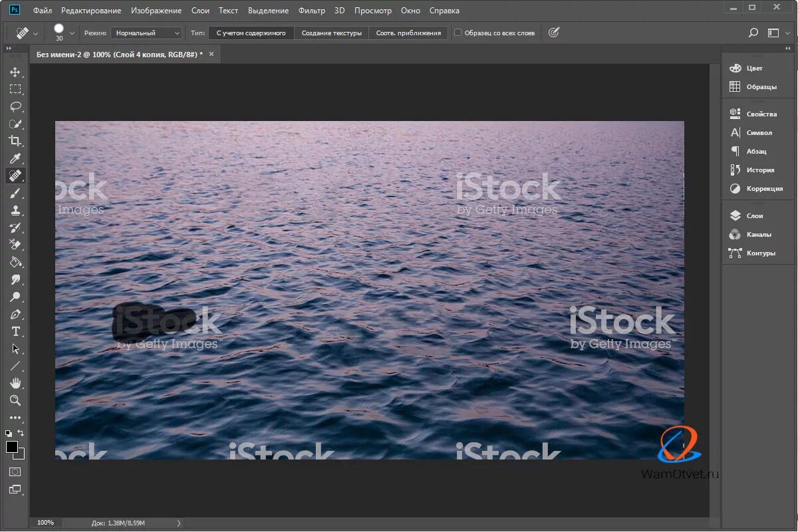
Task: Open the 'Справка' menu
Action: [x=444, y=11]
